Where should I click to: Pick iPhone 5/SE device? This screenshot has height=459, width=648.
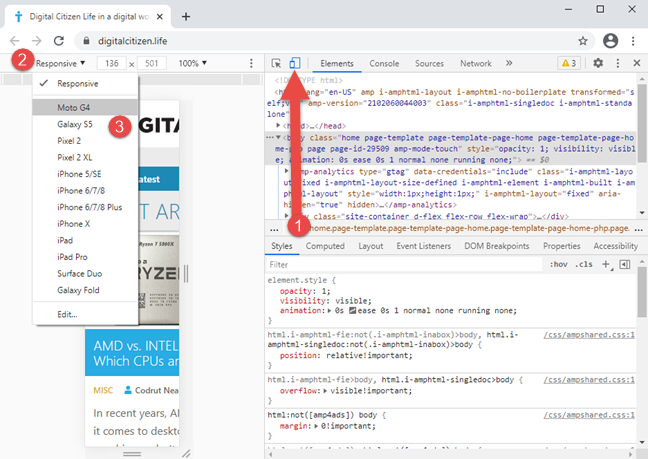click(85, 174)
